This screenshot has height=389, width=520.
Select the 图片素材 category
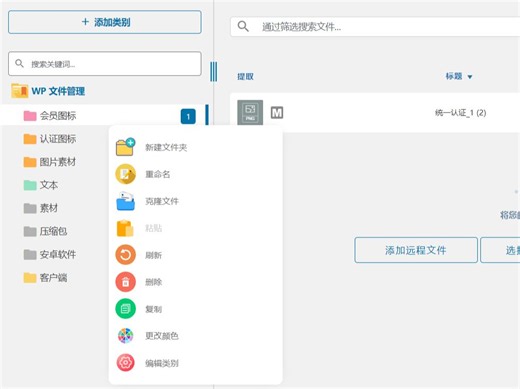tap(58, 162)
